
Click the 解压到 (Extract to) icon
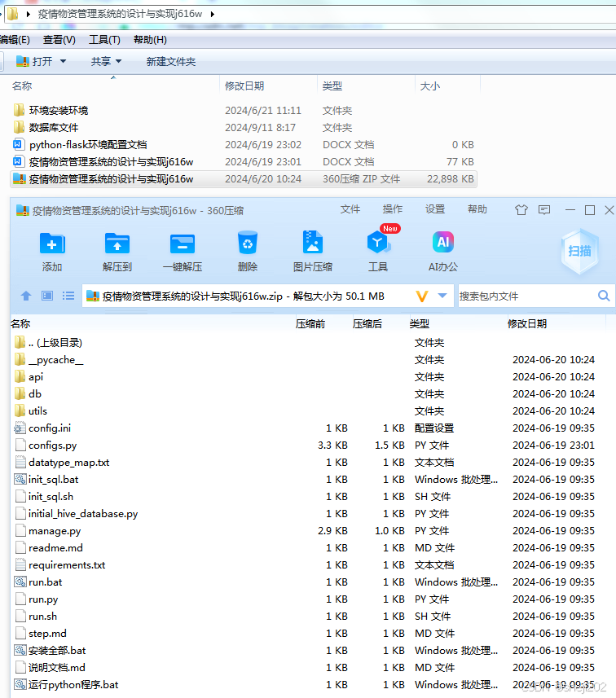(x=117, y=244)
